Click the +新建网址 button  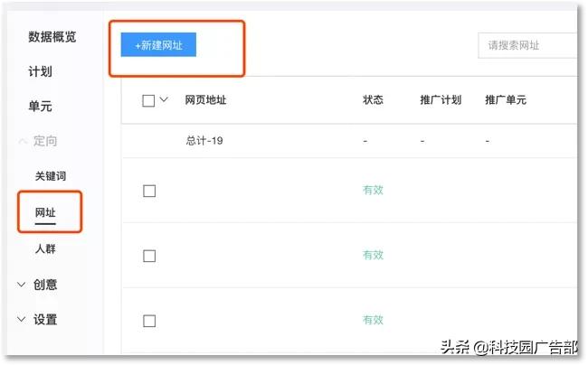pyautogui.click(x=158, y=44)
